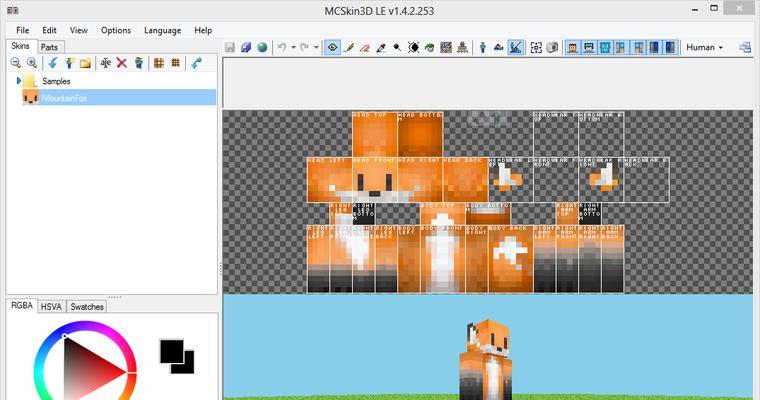Image resolution: width=760 pixels, height=400 pixels.
Task: Create a new skin
Action: pos(69,63)
